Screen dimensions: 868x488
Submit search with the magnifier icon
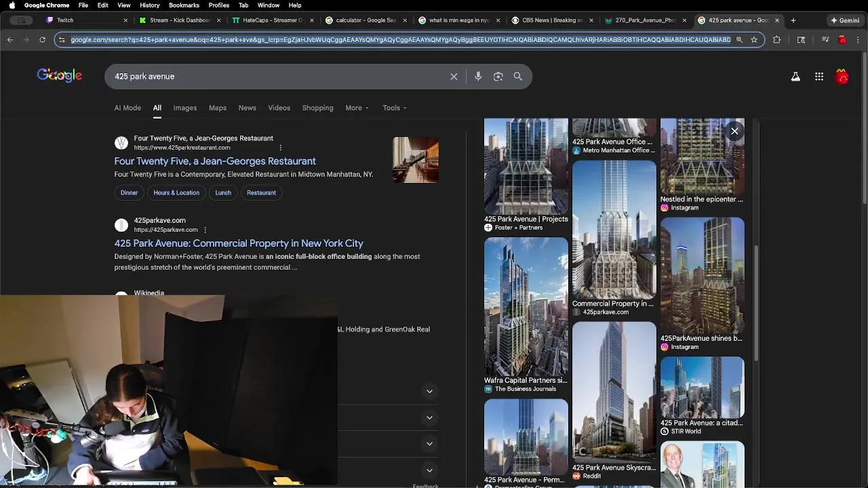[518, 77]
